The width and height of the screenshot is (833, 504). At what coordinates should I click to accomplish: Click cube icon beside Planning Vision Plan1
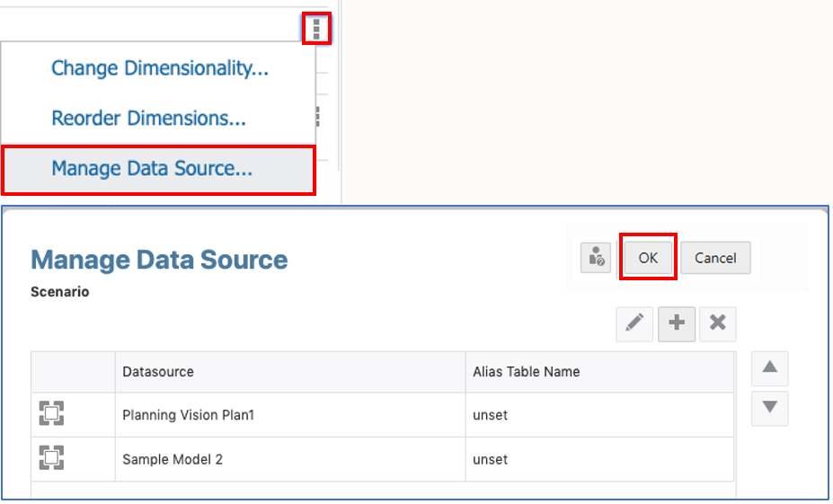52,414
